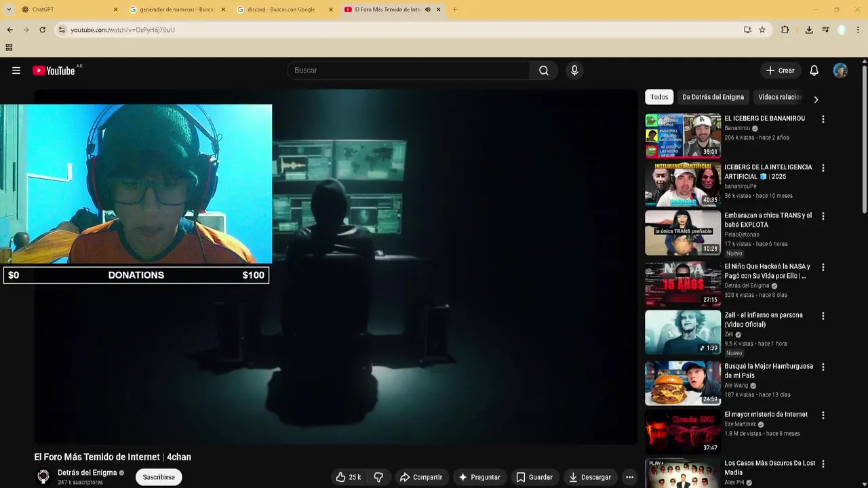The width and height of the screenshot is (868, 488).
Task: Click the Crear button
Action: click(781, 70)
